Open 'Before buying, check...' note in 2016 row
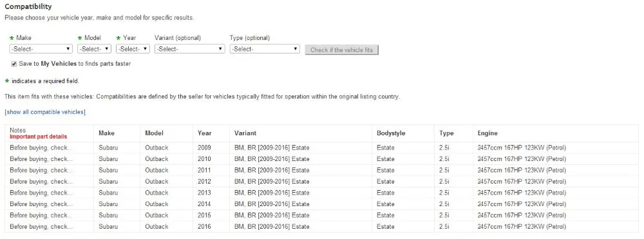 (41, 227)
